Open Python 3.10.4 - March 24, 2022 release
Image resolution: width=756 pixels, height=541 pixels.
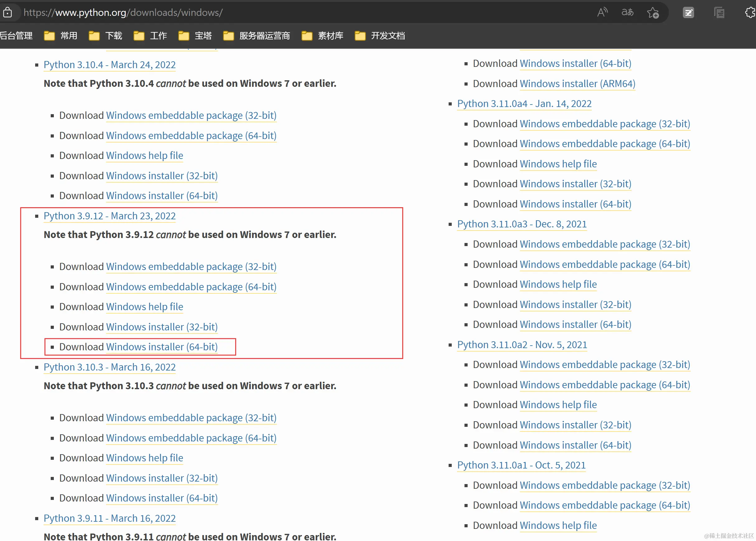click(x=110, y=65)
